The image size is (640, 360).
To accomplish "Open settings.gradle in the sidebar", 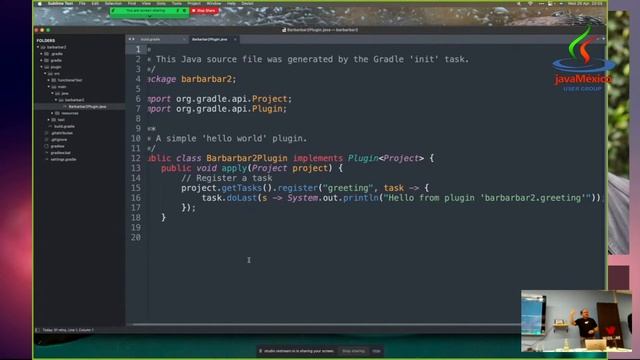I will [63, 159].
